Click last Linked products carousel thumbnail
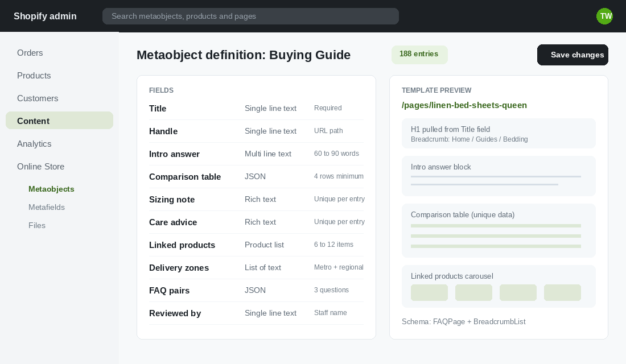 click(x=562, y=292)
